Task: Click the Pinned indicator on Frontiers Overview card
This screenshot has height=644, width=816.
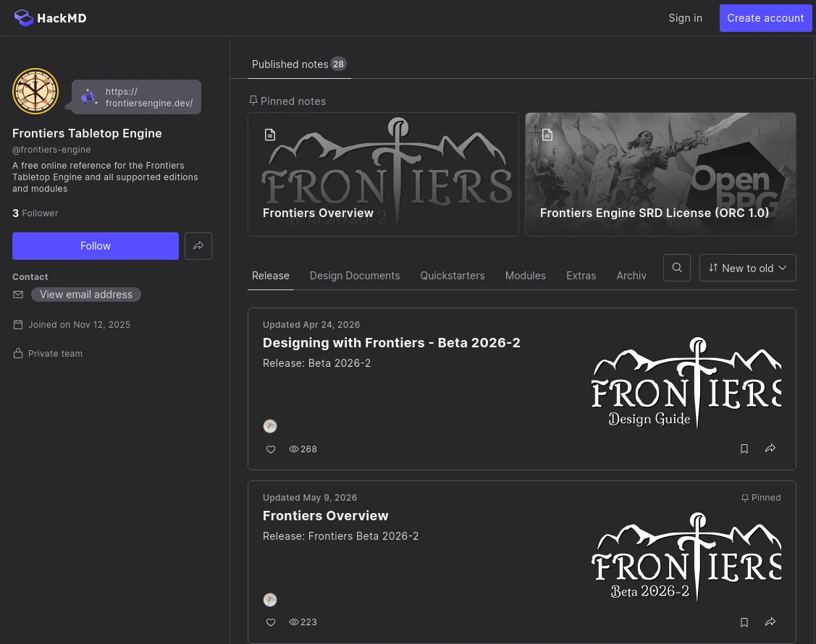Action: pyautogui.click(x=761, y=498)
